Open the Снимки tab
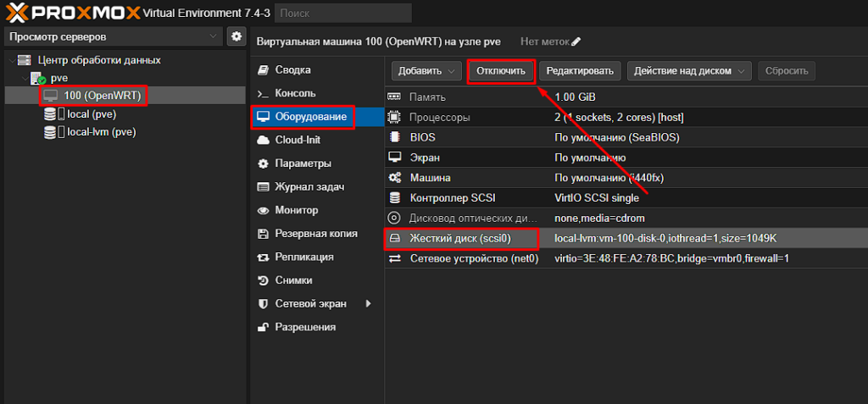Viewport: 868px width, 404px height. pos(317,280)
